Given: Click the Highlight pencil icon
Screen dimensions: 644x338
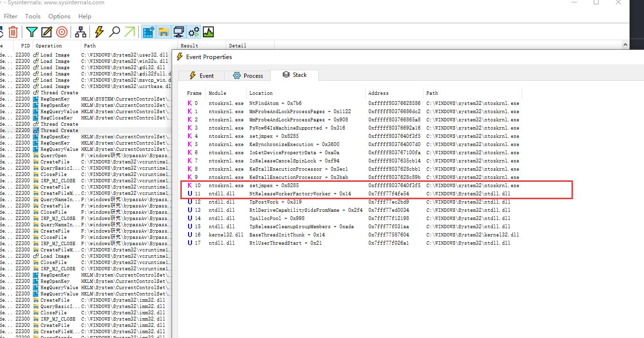Looking at the screenshot, I should point(46,32).
